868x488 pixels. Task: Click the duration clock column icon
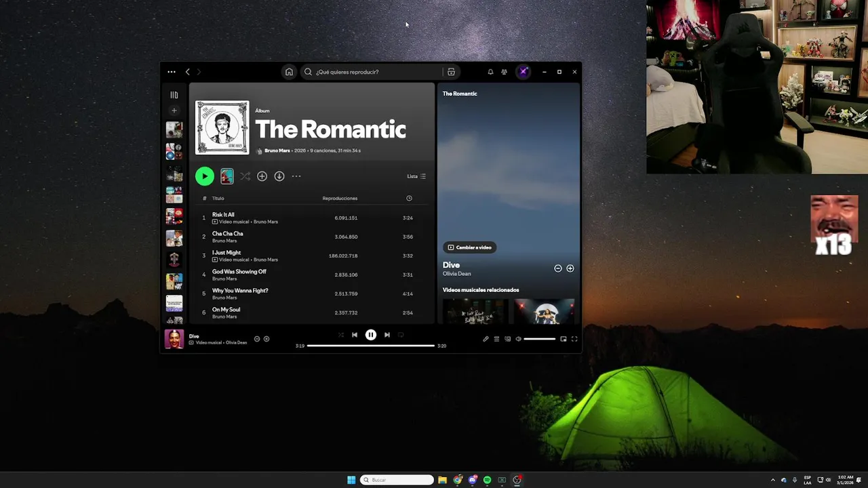409,199
